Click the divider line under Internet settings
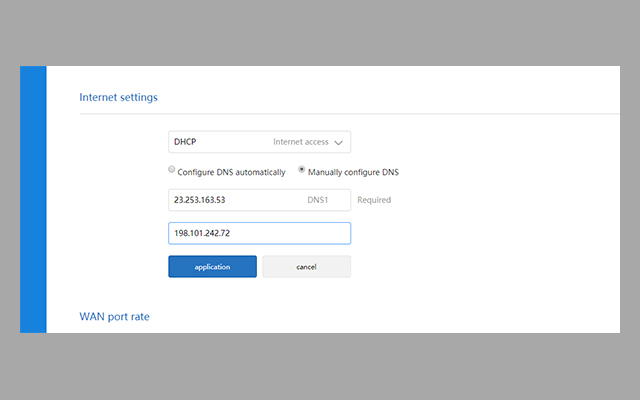The height and width of the screenshot is (400, 640). 350,114
